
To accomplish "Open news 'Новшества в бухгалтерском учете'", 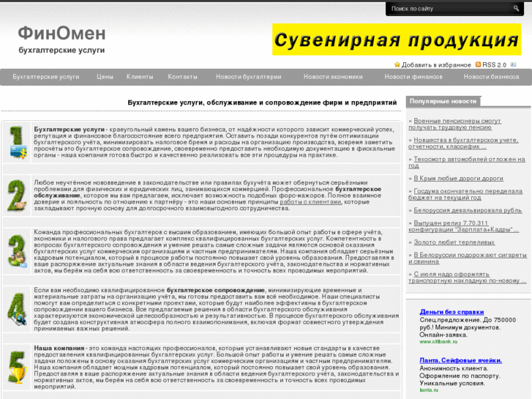I will point(463,143).
